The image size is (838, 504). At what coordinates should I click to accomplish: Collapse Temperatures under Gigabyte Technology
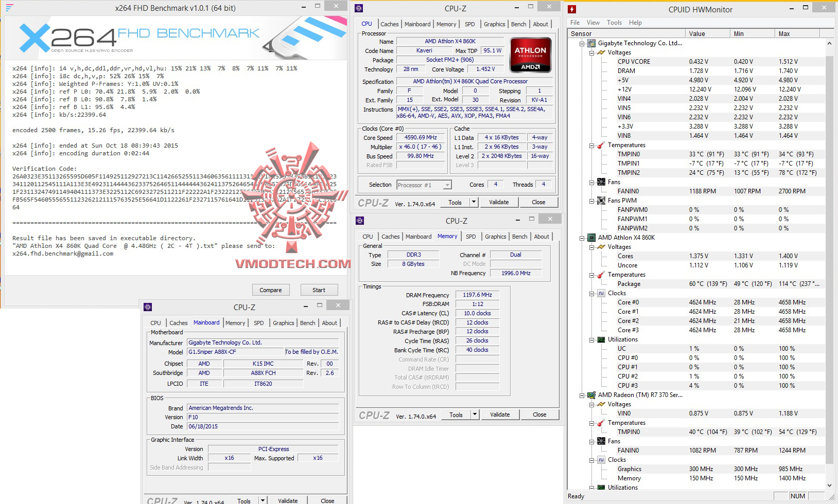pos(592,146)
